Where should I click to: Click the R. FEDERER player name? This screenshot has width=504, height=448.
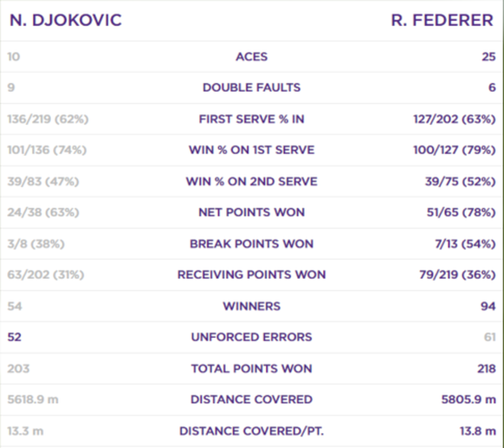[x=442, y=20]
